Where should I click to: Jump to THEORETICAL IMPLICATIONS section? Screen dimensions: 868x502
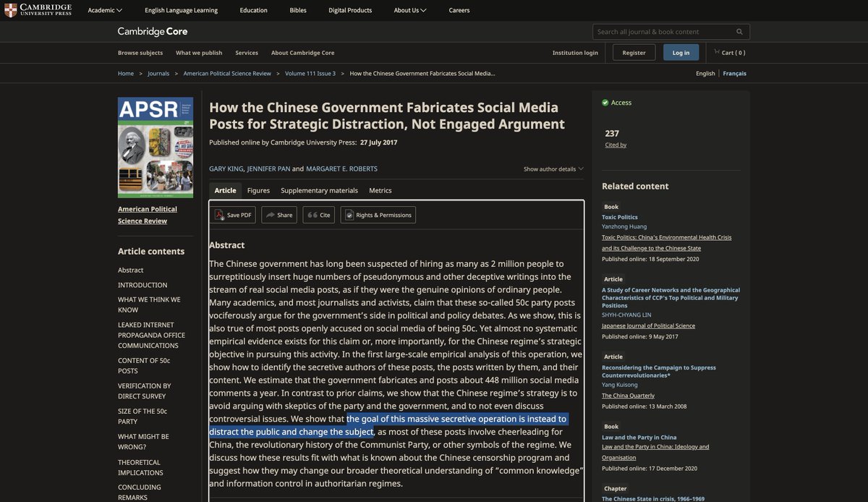141,467
